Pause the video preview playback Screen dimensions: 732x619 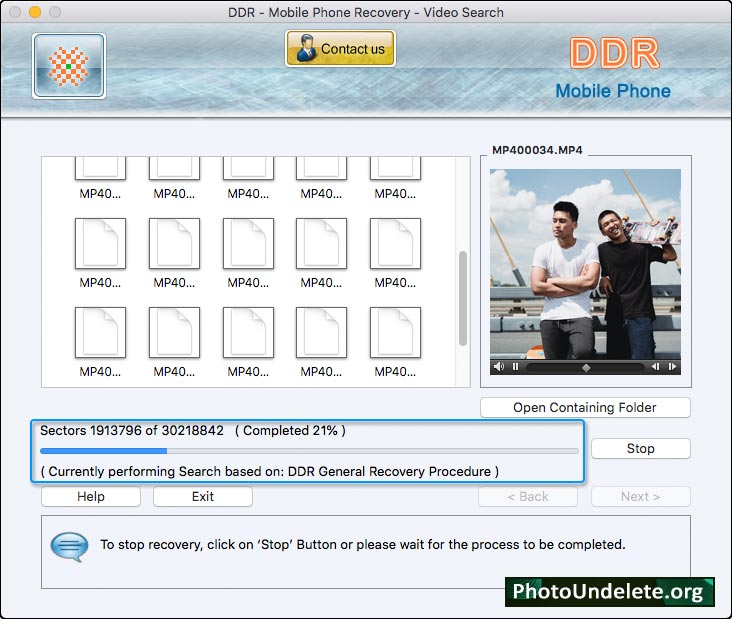point(515,366)
